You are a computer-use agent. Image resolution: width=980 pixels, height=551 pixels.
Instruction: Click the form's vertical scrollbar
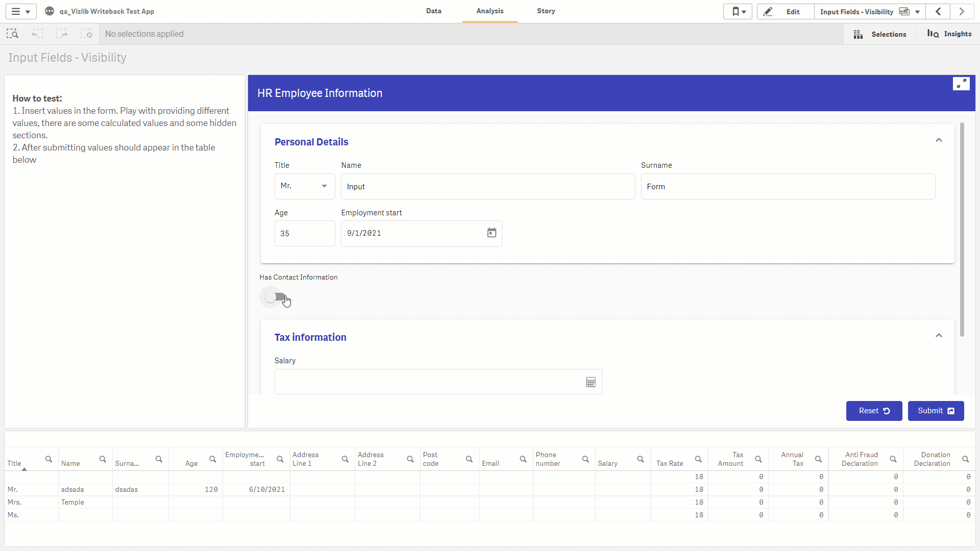click(962, 230)
